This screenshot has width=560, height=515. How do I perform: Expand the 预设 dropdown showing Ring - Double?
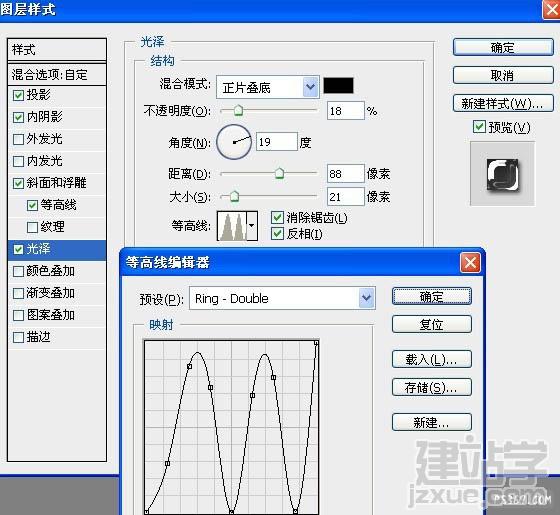pos(282,298)
